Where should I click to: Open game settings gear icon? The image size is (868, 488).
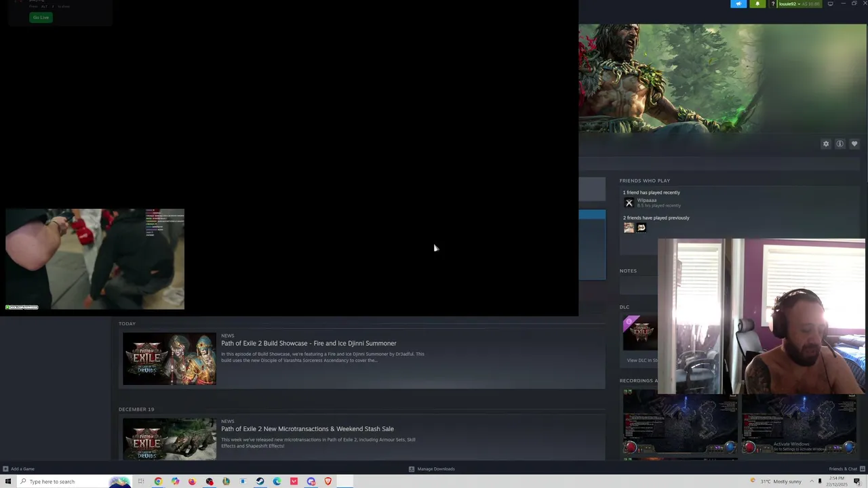(x=825, y=144)
